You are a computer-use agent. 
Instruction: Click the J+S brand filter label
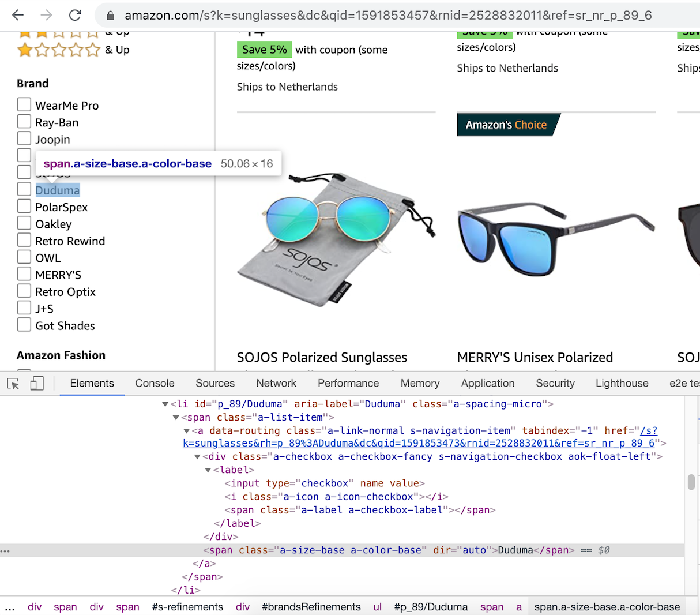tap(44, 309)
